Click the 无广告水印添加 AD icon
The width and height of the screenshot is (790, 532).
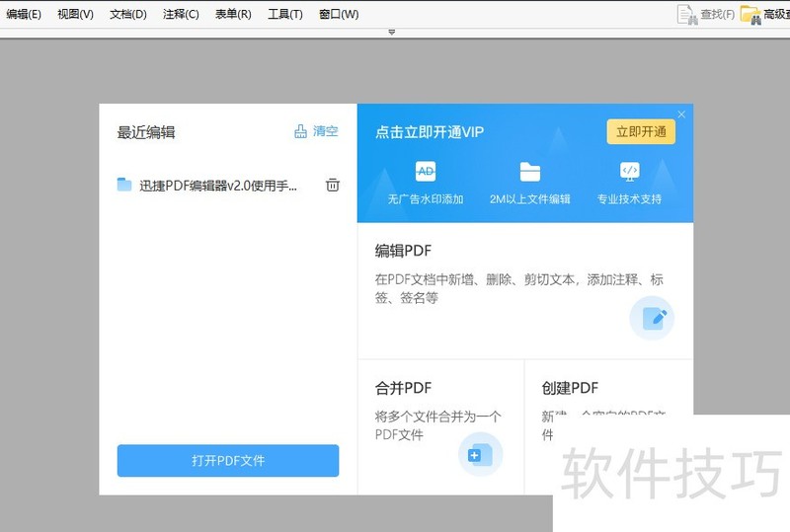(426, 172)
